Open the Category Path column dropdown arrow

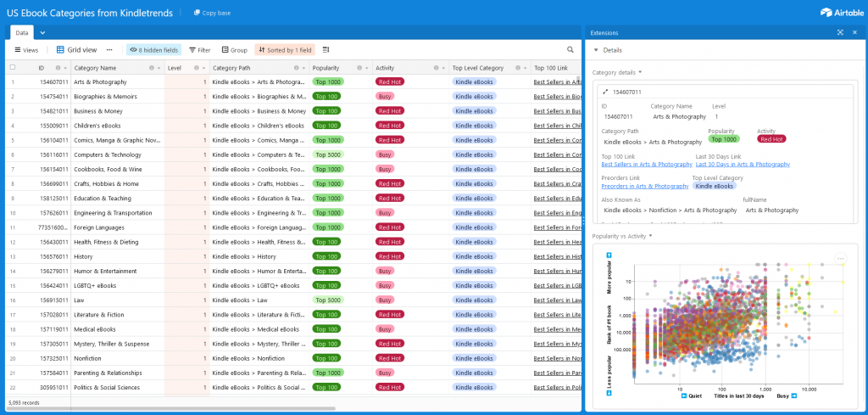(x=304, y=68)
